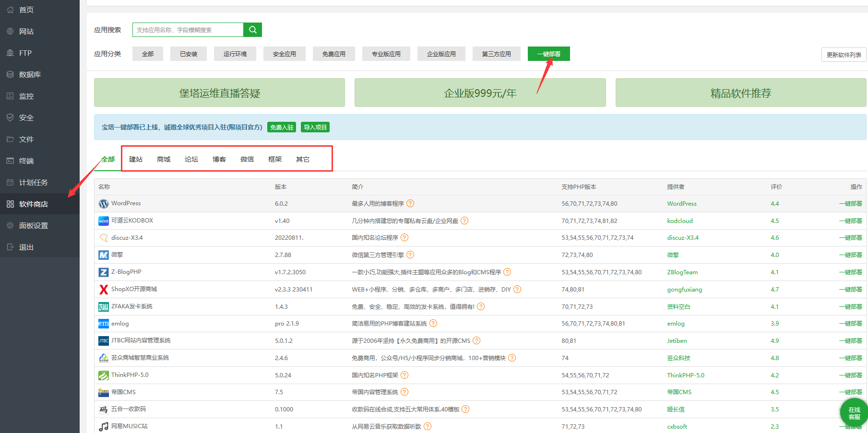Click the ShopXO red X icon
868x433 pixels.
tap(104, 290)
